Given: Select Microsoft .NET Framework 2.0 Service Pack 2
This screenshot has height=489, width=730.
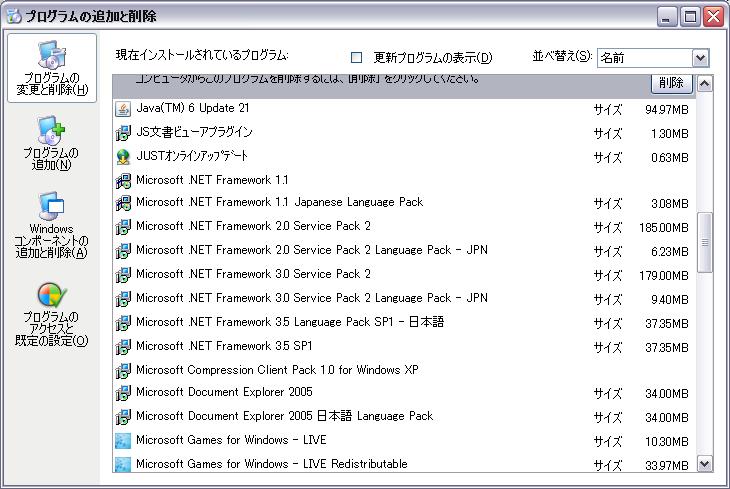Looking at the screenshot, I should pos(253,226).
